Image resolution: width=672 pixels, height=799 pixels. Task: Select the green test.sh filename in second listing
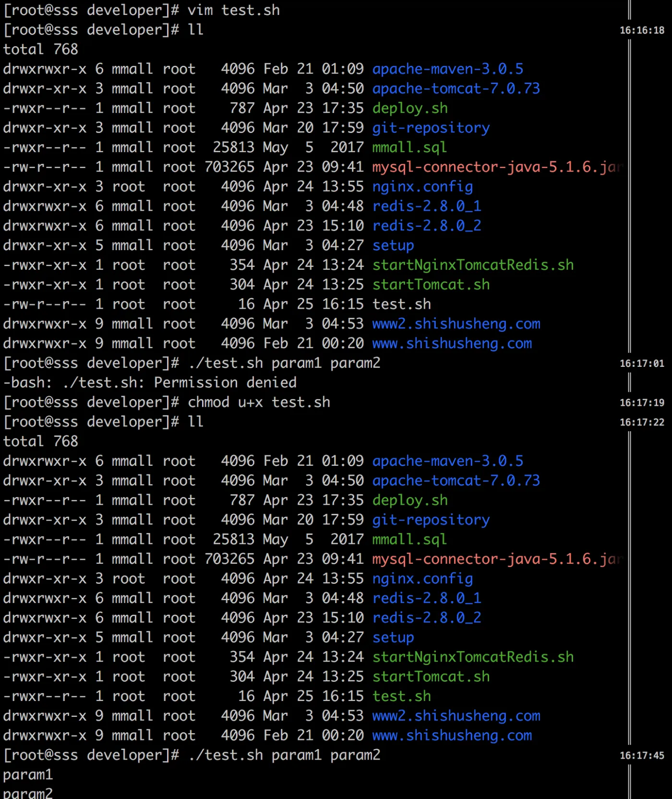401,696
